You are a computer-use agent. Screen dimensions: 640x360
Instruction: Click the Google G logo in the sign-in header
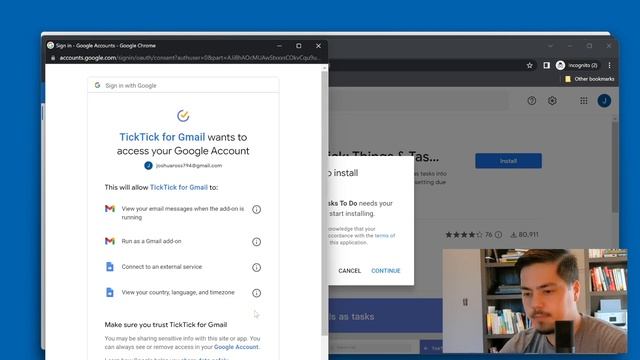97,85
